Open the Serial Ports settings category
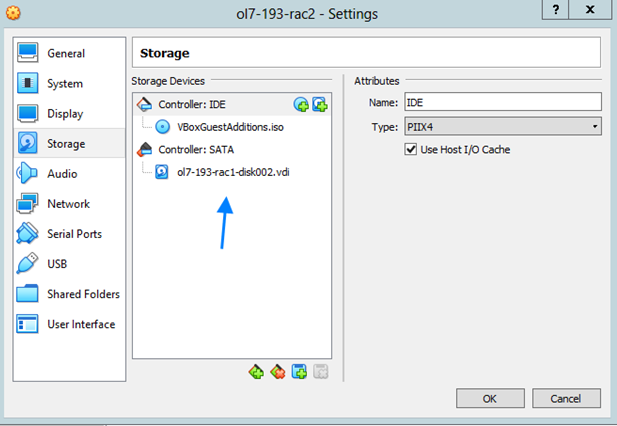The width and height of the screenshot is (617, 426). point(69,234)
